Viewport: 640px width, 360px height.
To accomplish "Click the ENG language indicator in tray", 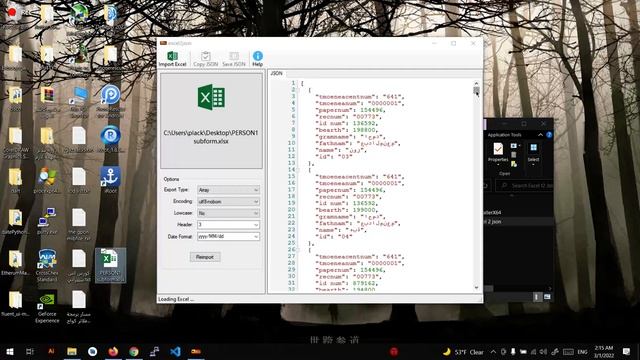I will 582,352.
